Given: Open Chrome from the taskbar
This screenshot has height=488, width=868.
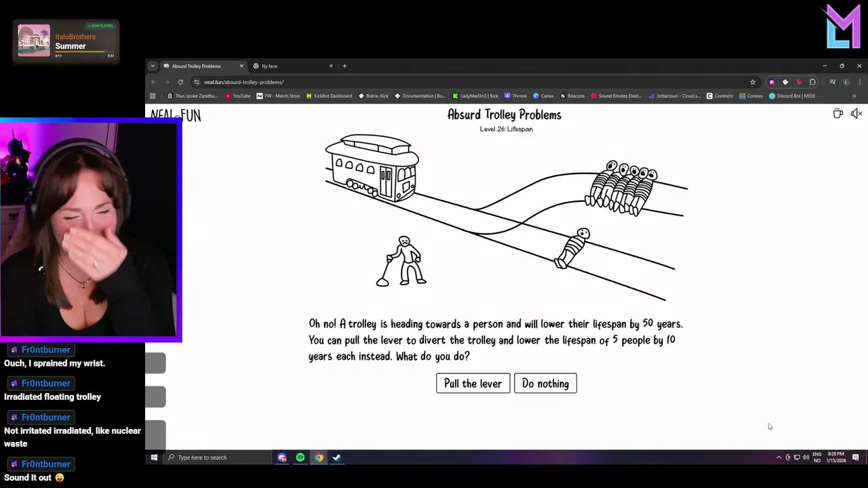Looking at the screenshot, I should pyautogui.click(x=319, y=457).
